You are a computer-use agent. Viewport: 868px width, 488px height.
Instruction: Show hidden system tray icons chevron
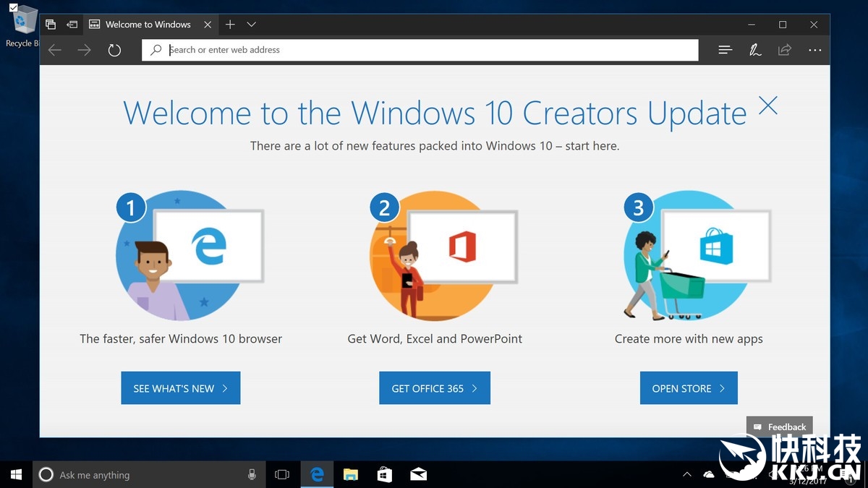(686, 474)
